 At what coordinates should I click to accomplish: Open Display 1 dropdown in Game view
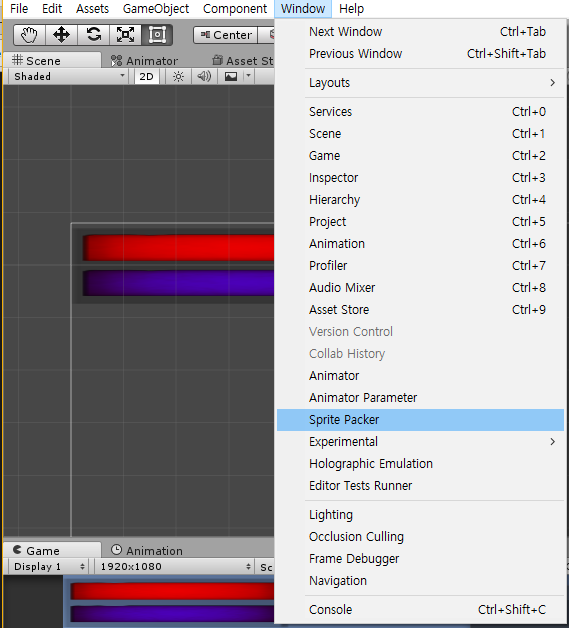pyautogui.click(x=48, y=566)
